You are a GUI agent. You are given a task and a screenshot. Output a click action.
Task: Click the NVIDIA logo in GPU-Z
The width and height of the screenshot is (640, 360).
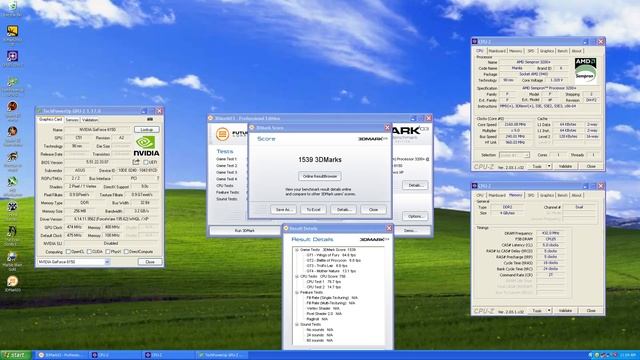146,146
